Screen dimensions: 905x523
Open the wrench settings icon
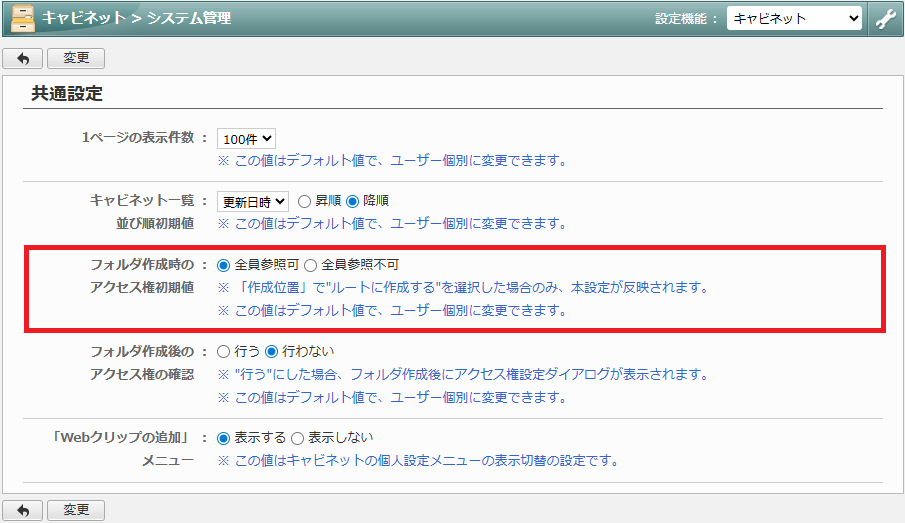tap(885, 19)
